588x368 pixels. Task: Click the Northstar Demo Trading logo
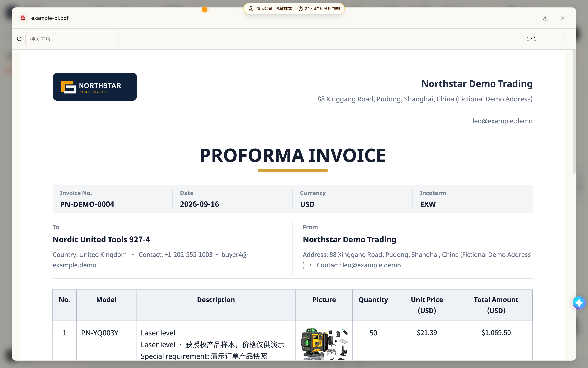click(95, 87)
